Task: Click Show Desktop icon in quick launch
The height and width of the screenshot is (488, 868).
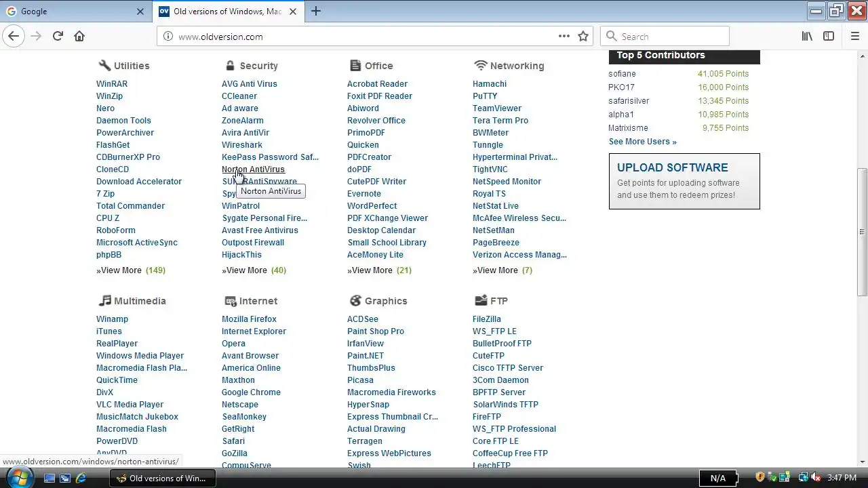Action: coord(50,478)
